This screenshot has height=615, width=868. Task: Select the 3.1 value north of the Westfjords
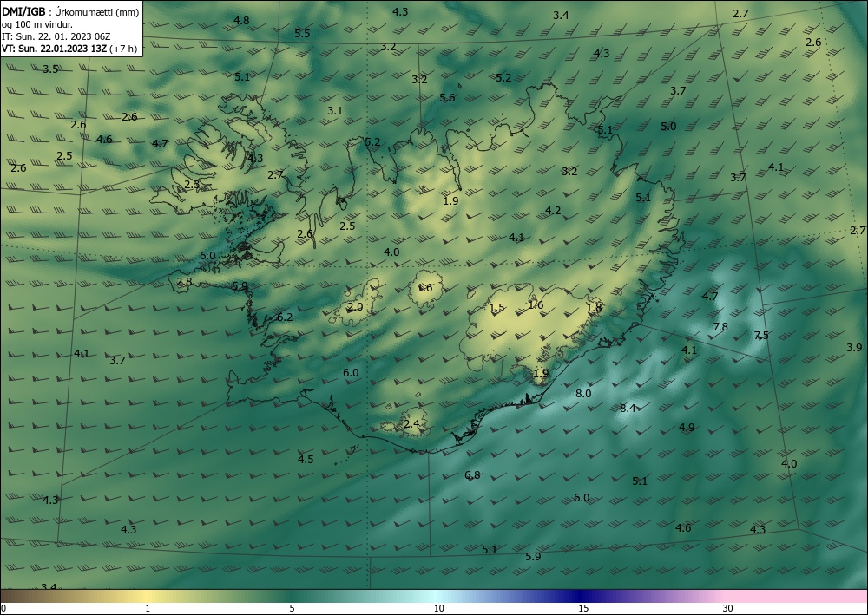(335, 111)
